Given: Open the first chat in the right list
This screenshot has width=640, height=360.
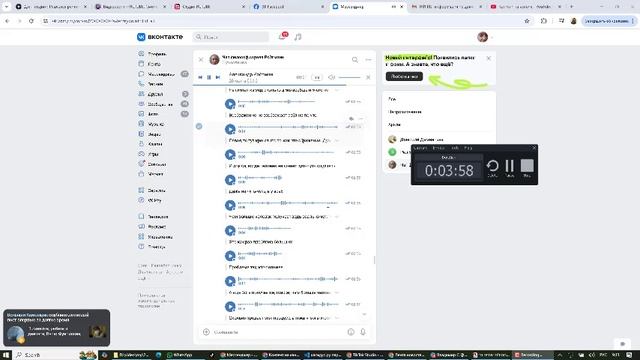Looking at the screenshot, I should tap(439, 139).
